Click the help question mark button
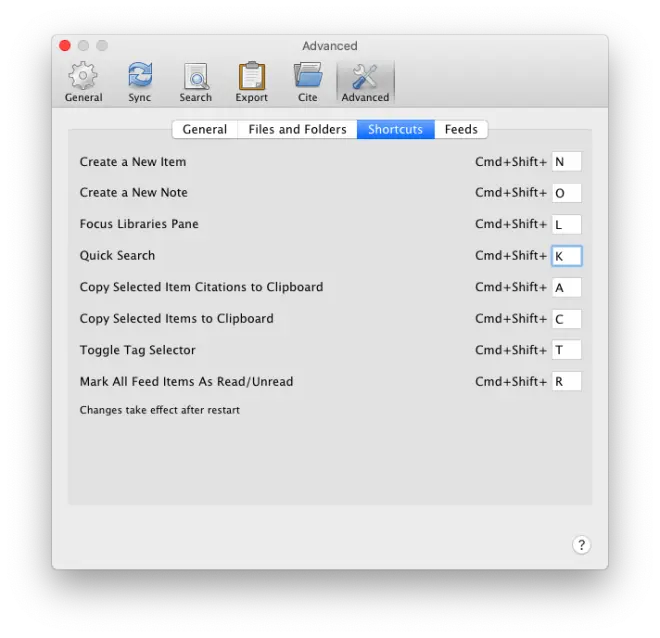Image resolution: width=660 pixels, height=638 pixels. point(581,545)
